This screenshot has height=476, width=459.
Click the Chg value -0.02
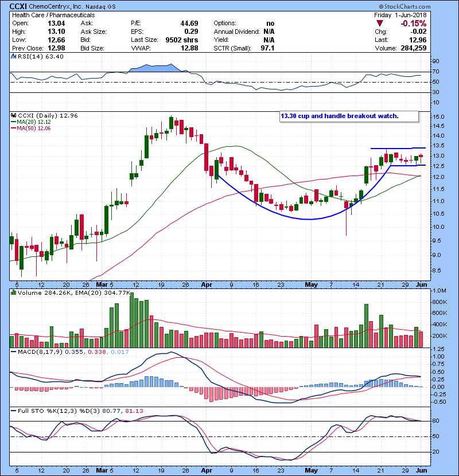tap(418, 32)
